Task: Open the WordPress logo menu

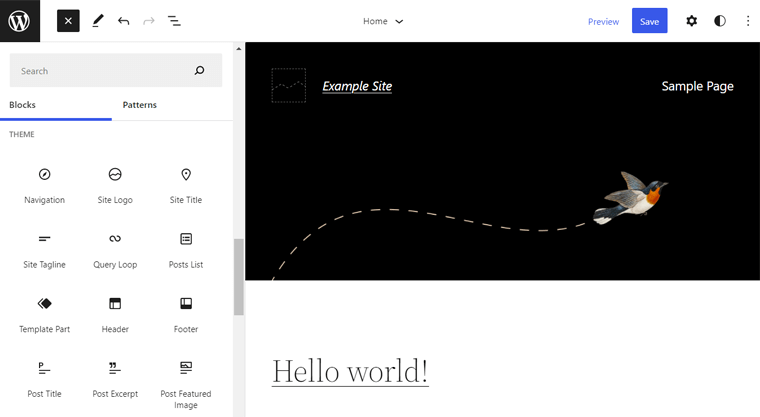Action: (x=20, y=21)
